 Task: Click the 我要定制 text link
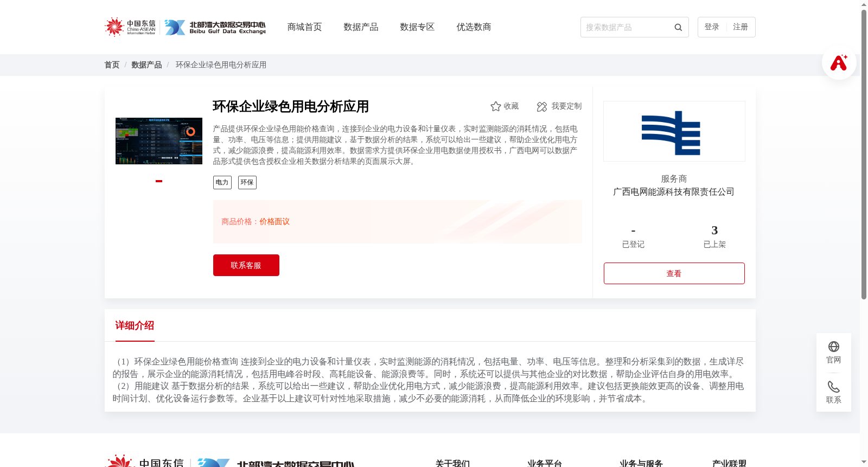point(566,106)
